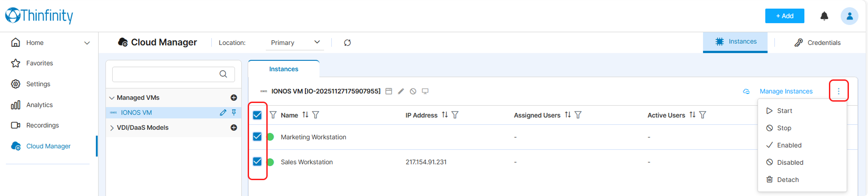Add a new Managed VM with plus icon
This screenshot has height=196, width=868.
(234, 98)
